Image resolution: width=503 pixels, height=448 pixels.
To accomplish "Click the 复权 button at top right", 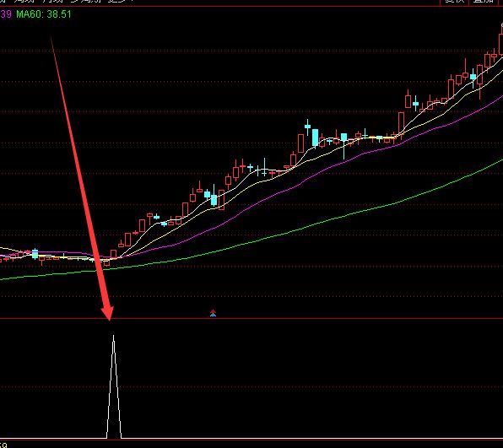I will [x=454, y=2].
